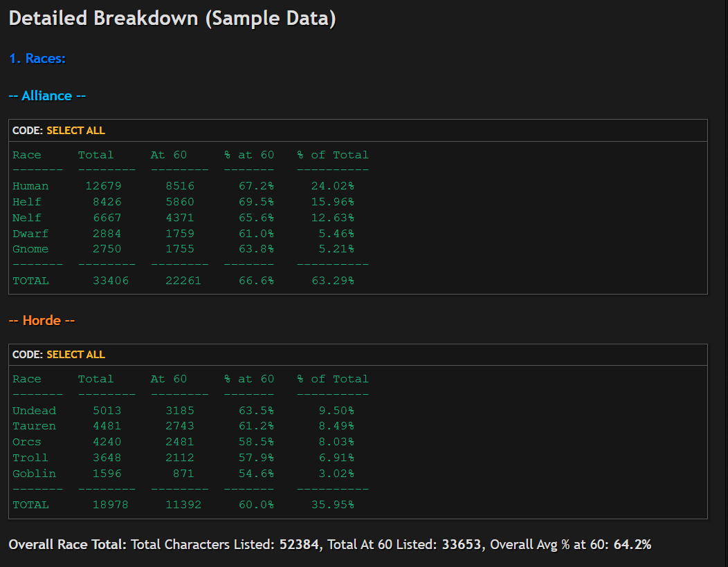Click the Helf row total 8426
This screenshot has height=567, width=728.
(x=107, y=202)
